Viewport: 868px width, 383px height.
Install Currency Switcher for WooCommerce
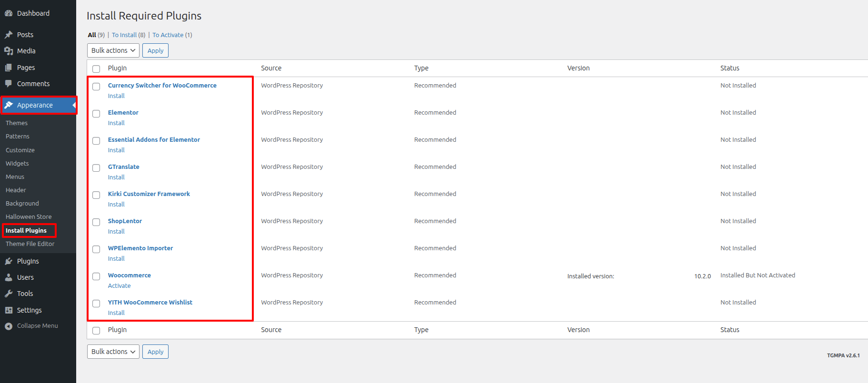(116, 96)
